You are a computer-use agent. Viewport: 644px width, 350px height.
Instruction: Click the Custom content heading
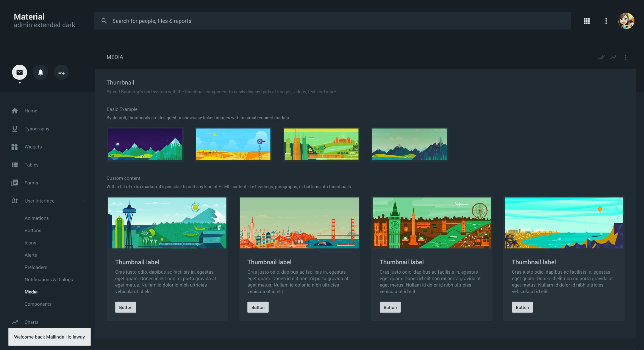click(123, 178)
